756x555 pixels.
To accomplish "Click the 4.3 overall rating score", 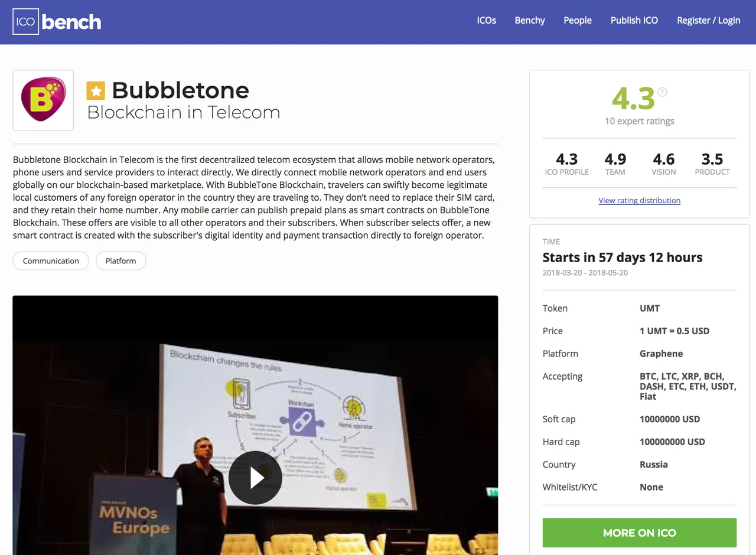I will [x=633, y=99].
